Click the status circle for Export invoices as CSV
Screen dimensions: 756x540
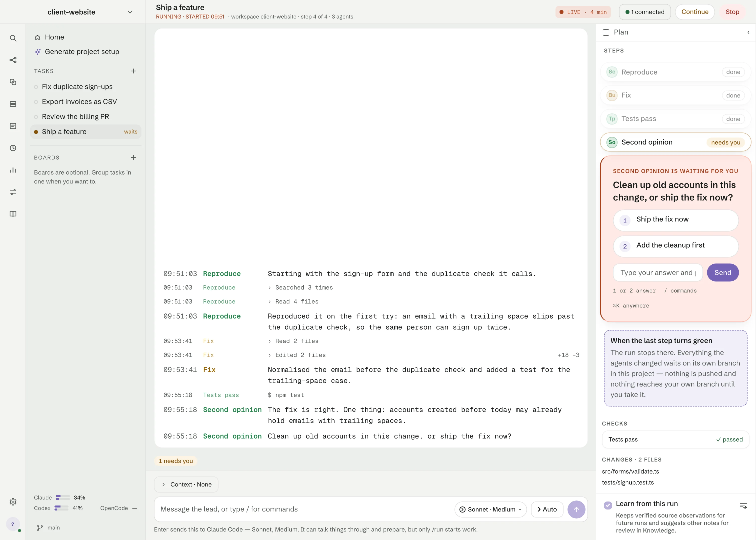click(36, 102)
